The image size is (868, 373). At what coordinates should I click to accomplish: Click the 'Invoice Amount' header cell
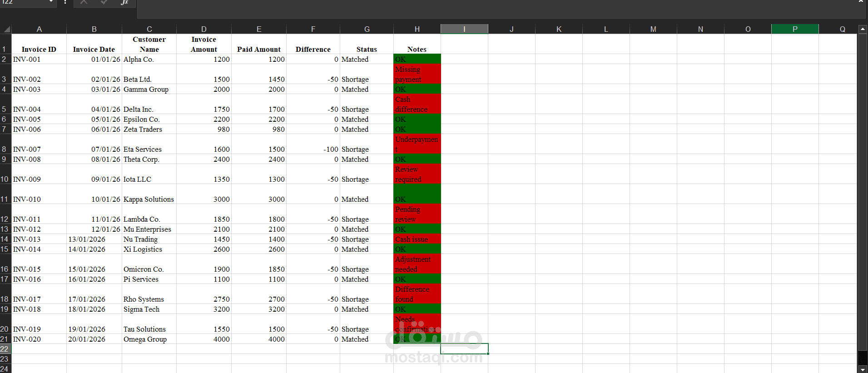[x=204, y=44]
